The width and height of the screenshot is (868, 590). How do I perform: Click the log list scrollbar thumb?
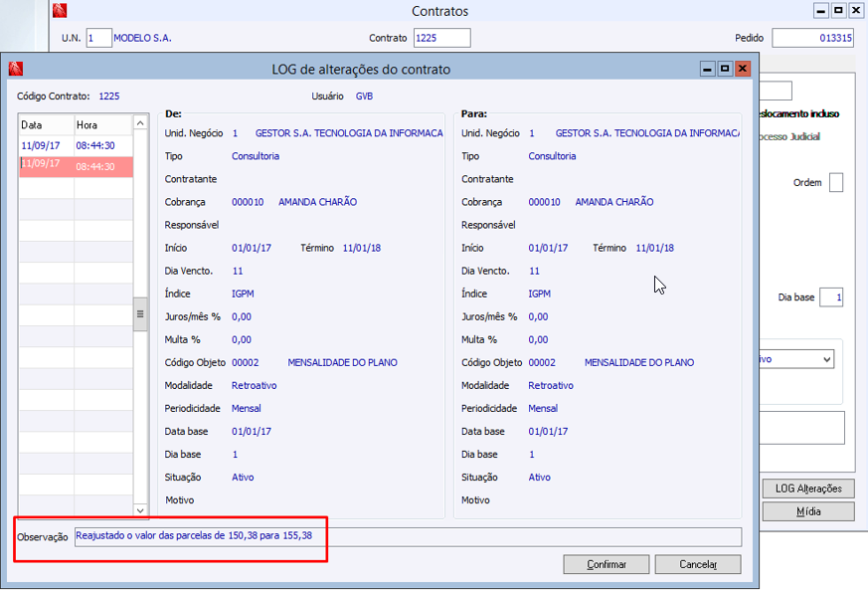(x=140, y=314)
